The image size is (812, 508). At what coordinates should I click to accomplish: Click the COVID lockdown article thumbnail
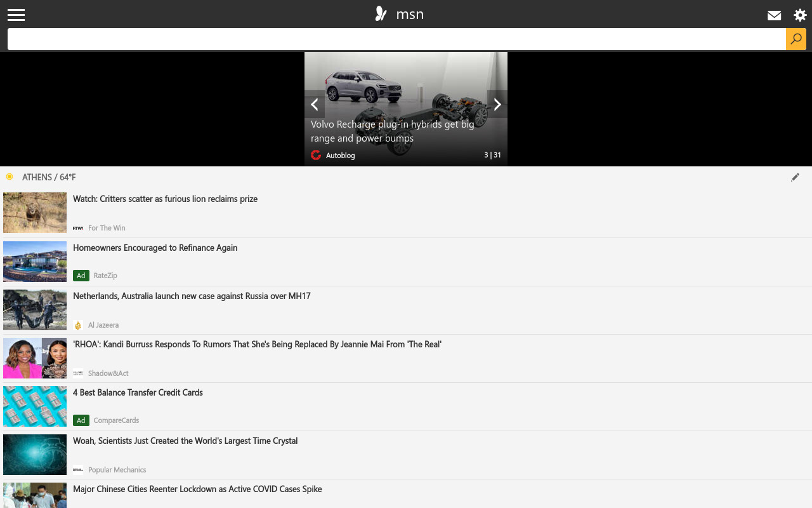[35, 495]
